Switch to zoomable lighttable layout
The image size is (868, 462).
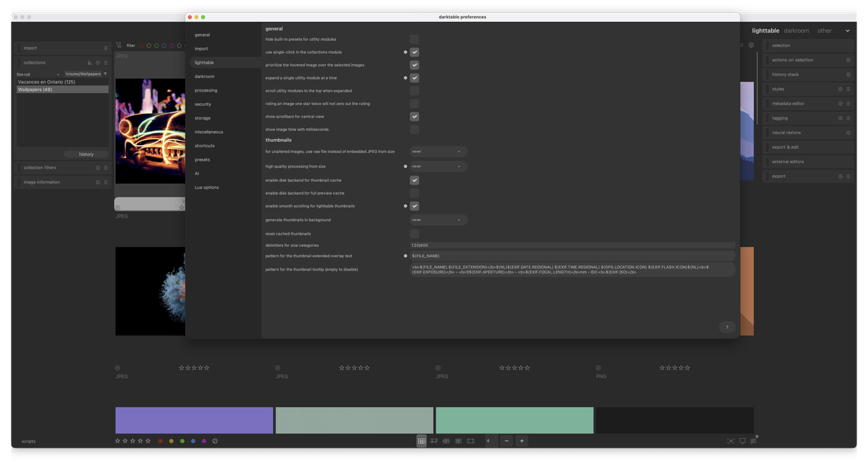tap(434, 441)
